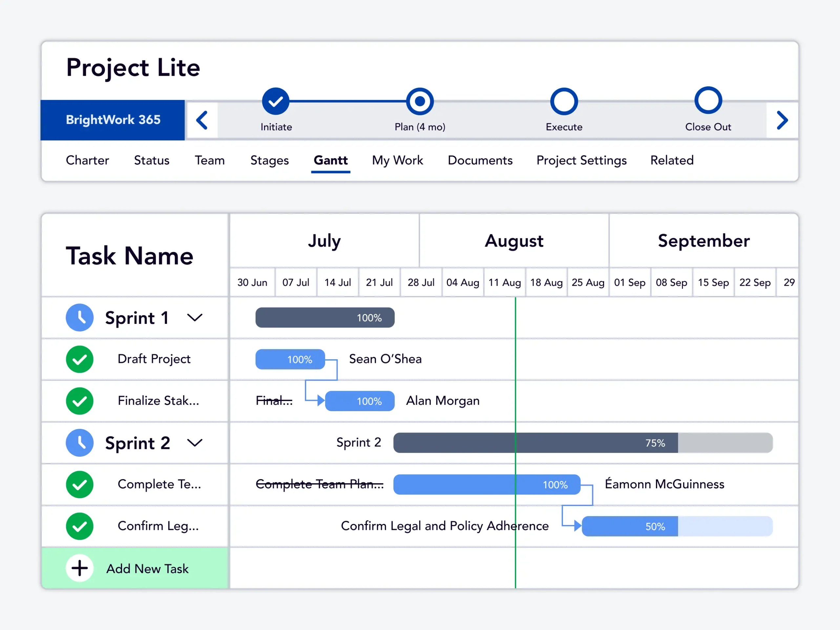Click the left arrow on stage bar
Viewport: 840px width, 630px height.
202,120
